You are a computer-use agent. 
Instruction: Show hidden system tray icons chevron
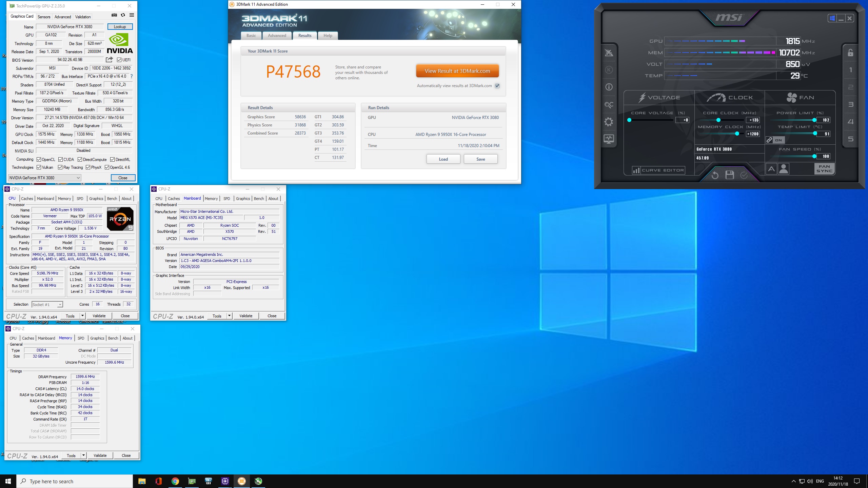[x=793, y=481]
